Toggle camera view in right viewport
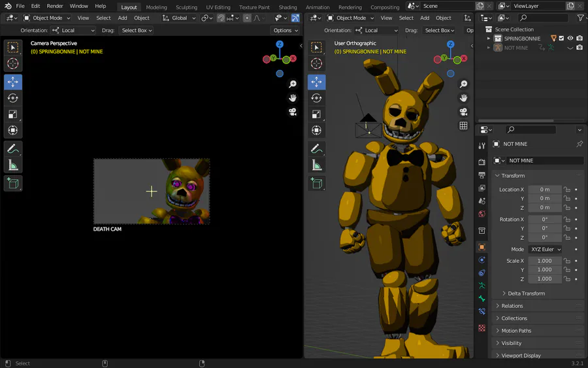Screen dimensions: 588x368 (x=463, y=112)
